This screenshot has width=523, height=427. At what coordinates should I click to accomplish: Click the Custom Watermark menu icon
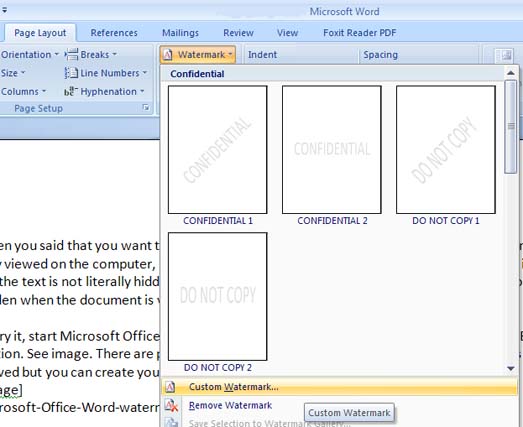click(170, 387)
